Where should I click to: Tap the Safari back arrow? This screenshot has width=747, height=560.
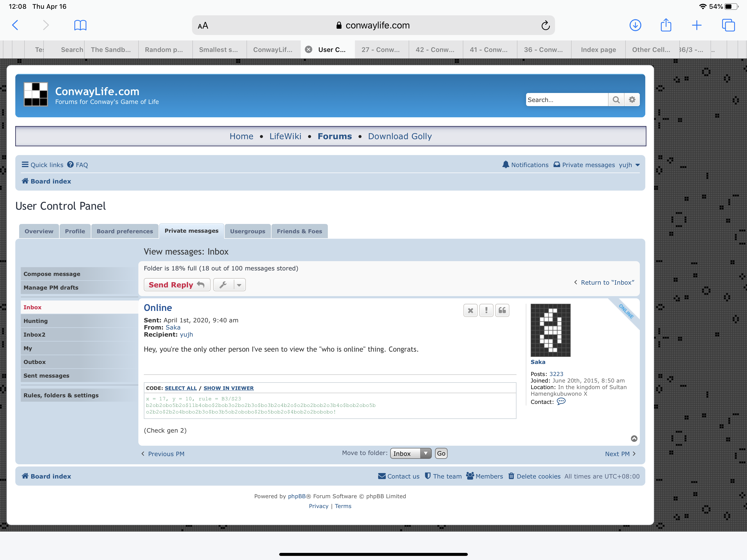(15, 25)
